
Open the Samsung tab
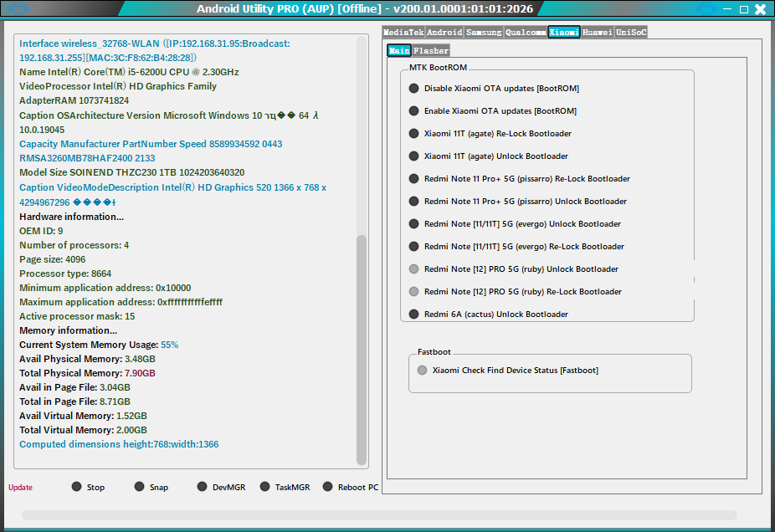pyautogui.click(x=484, y=33)
